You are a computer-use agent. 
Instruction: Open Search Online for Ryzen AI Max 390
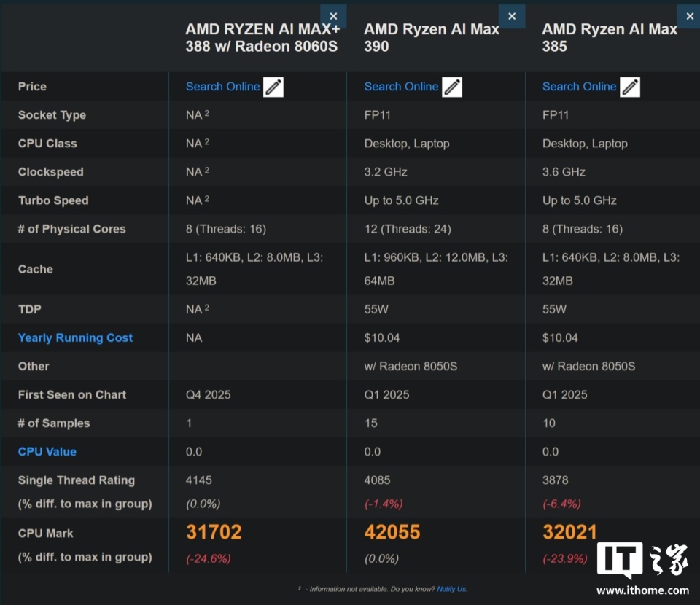pyautogui.click(x=401, y=86)
